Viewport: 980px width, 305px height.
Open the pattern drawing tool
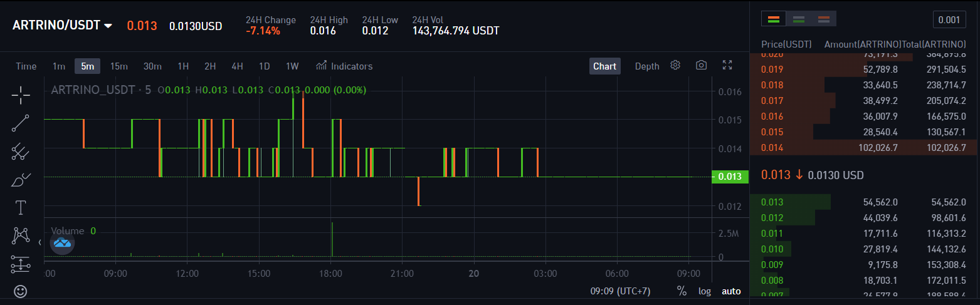pos(21,235)
